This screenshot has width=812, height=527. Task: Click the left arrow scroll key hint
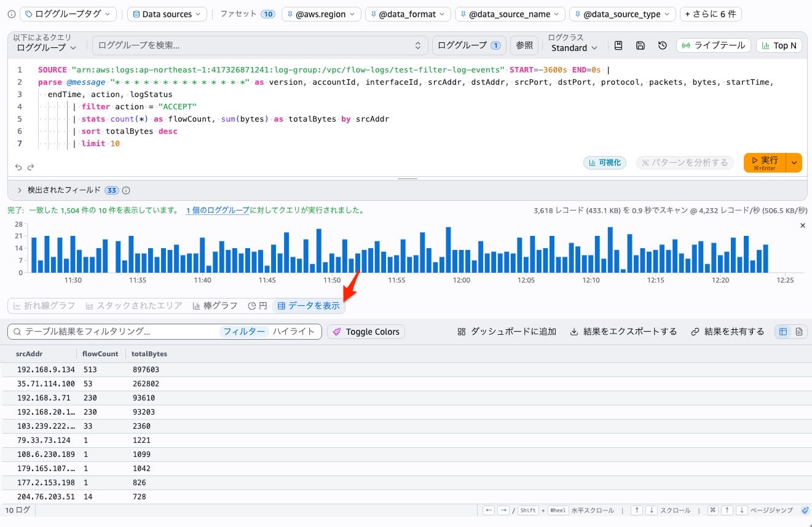[x=489, y=510]
